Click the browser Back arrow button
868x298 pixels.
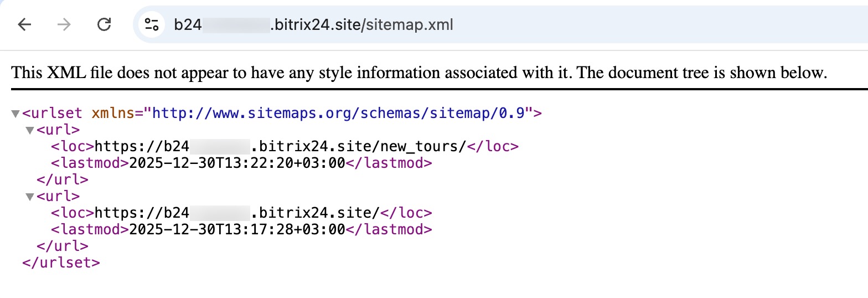[24, 25]
